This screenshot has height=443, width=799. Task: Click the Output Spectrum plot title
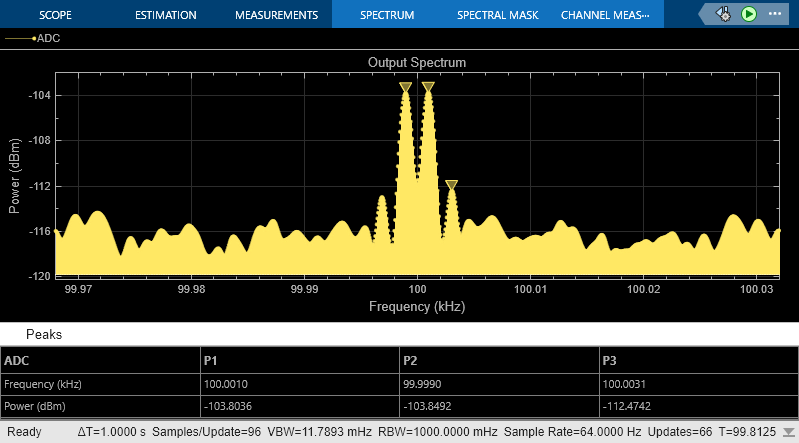[417, 62]
